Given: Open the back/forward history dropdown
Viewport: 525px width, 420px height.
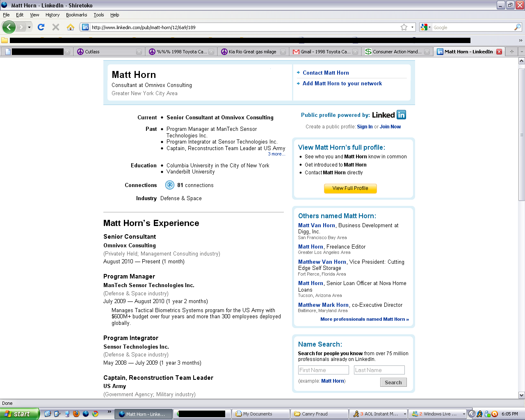Looking at the screenshot, I should (x=29, y=27).
